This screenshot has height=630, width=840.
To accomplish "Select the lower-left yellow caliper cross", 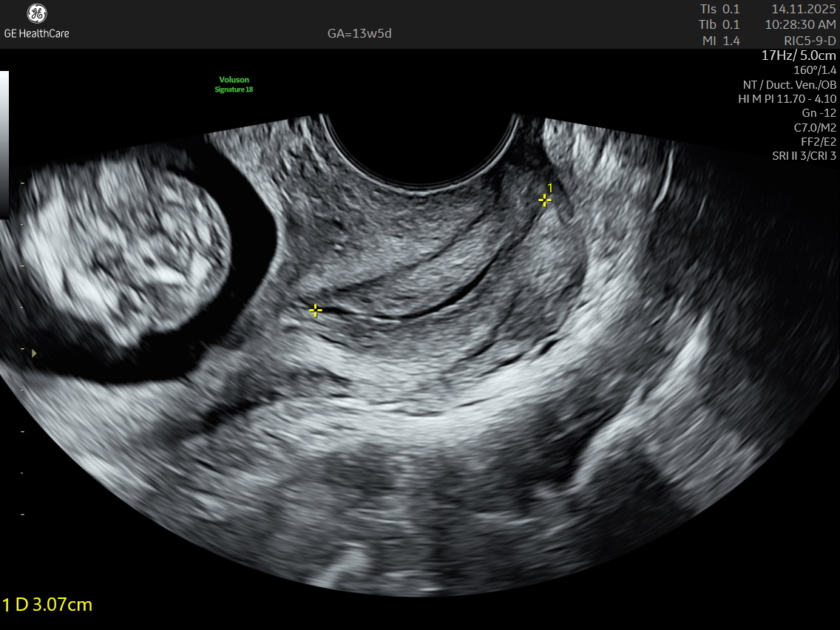I will click(x=315, y=311).
